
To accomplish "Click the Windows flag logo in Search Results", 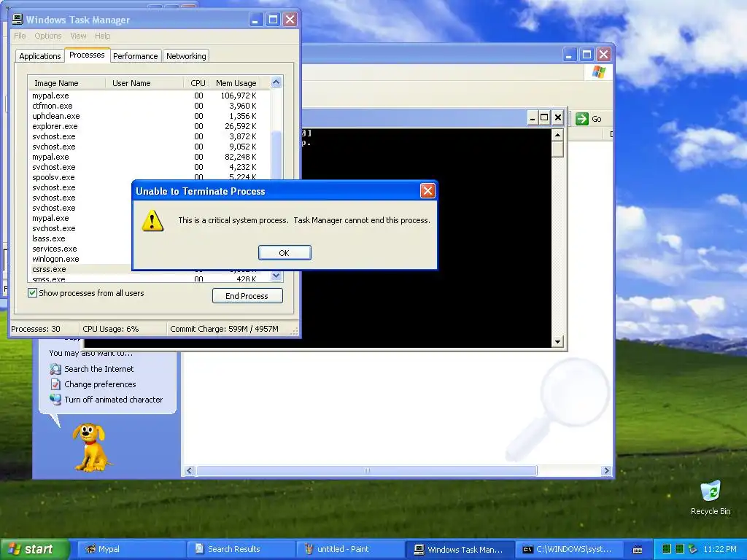I will click(599, 72).
